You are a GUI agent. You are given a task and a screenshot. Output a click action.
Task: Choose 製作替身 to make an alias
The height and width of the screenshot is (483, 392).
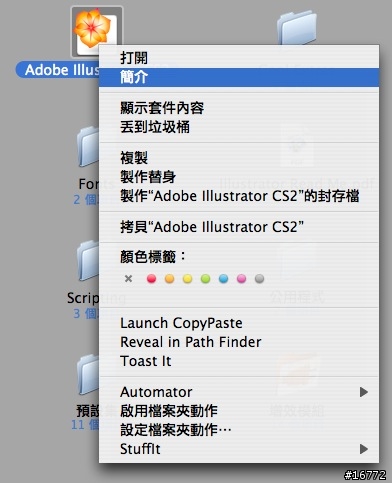(239, 177)
